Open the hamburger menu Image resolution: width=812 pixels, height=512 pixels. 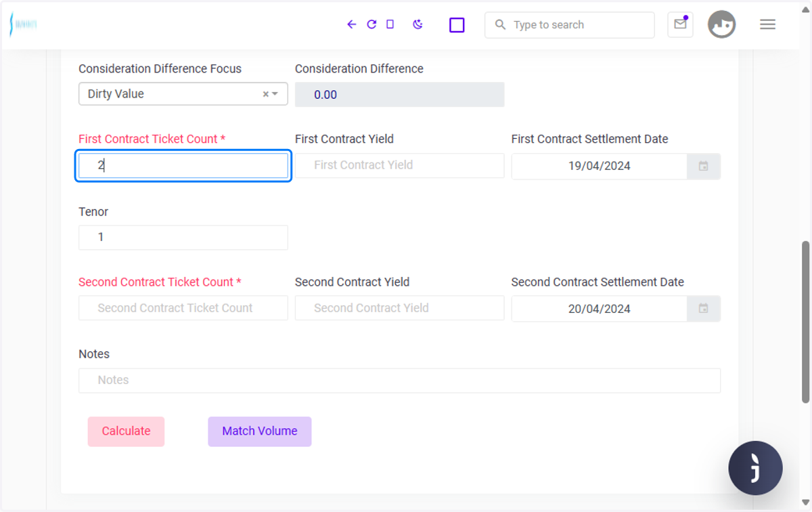(x=767, y=24)
